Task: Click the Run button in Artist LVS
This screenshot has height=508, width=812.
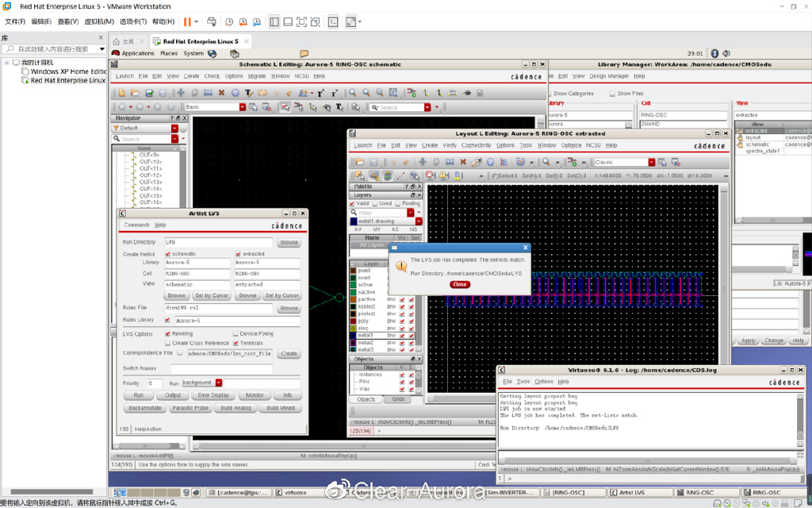Action: pyautogui.click(x=139, y=395)
